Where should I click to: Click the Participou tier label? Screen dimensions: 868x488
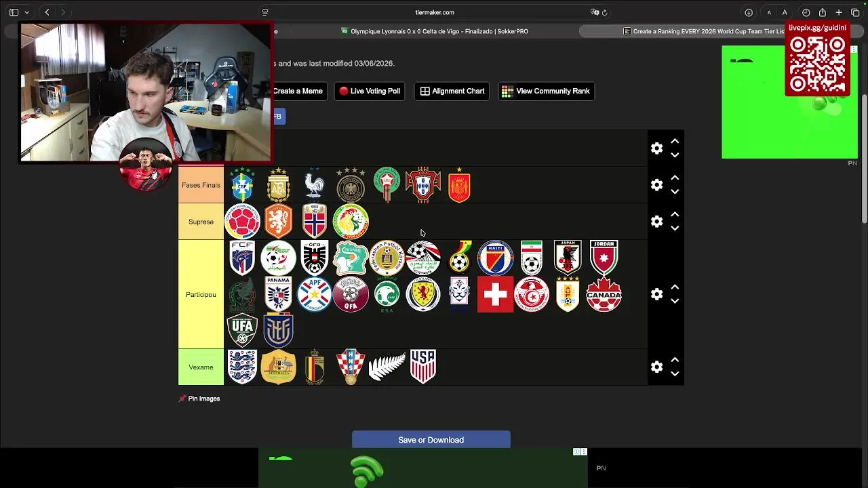(x=201, y=294)
